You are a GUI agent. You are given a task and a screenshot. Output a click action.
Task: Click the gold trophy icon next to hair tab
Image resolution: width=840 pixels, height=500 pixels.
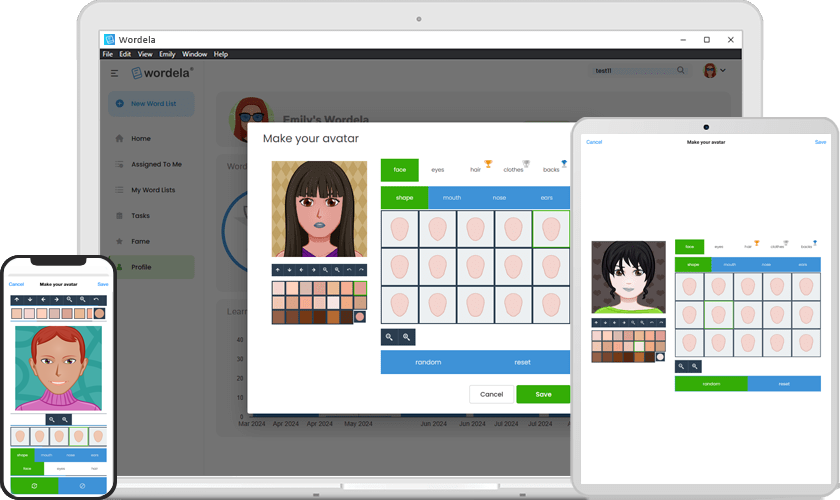point(488,163)
